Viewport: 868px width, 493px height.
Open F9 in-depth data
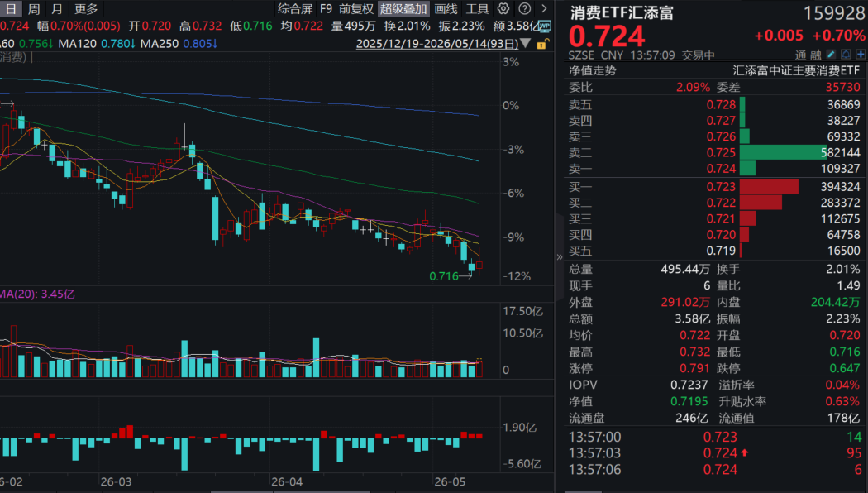(326, 8)
